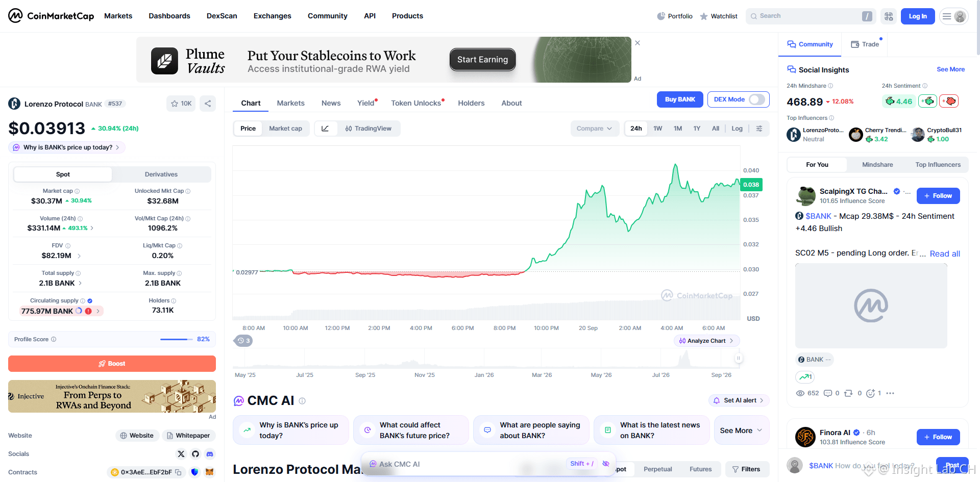The height and width of the screenshot is (482, 980).
Task: Expand the Compare dropdown
Action: point(595,129)
